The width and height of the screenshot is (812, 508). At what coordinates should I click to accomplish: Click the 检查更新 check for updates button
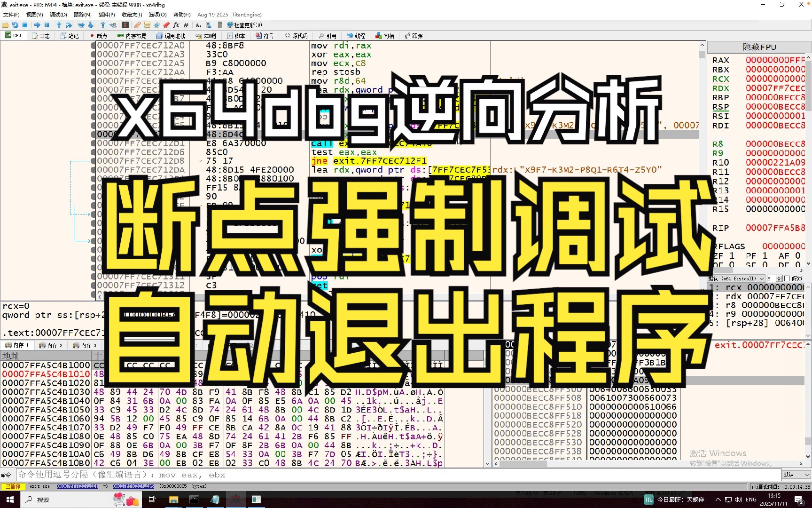pos(244,25)
